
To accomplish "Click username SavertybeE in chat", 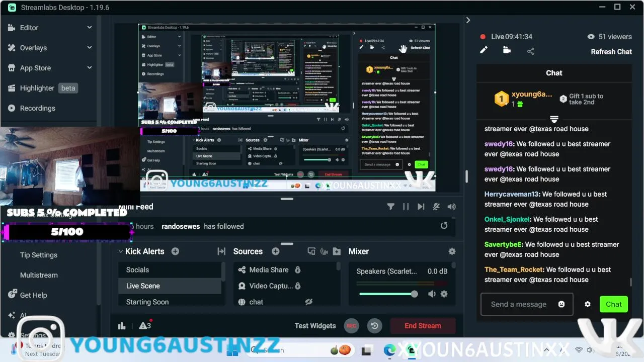I will click(x=503, y=244).
